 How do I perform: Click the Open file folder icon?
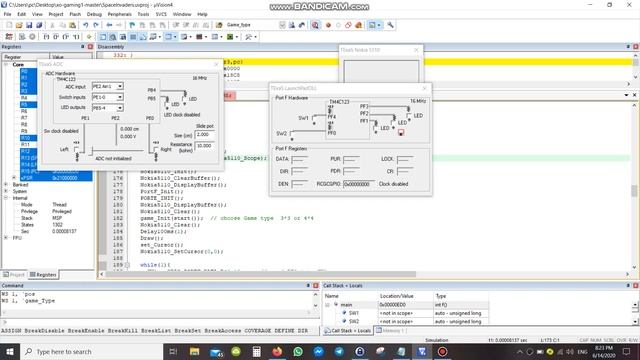[x=19, y=25]
